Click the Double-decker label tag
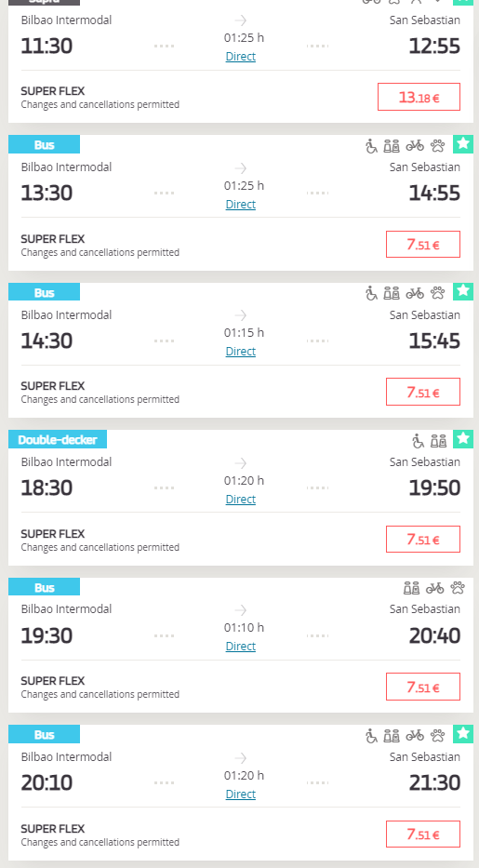This screenshot has height=868, width=479. 58,439
